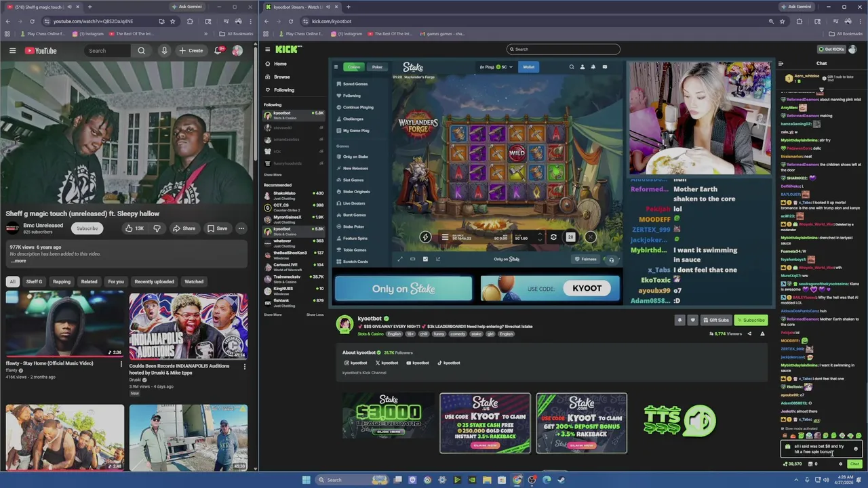868x488 pixels.
Task: Click the green Subscribe button on Kick
Action: click(751, 320)
